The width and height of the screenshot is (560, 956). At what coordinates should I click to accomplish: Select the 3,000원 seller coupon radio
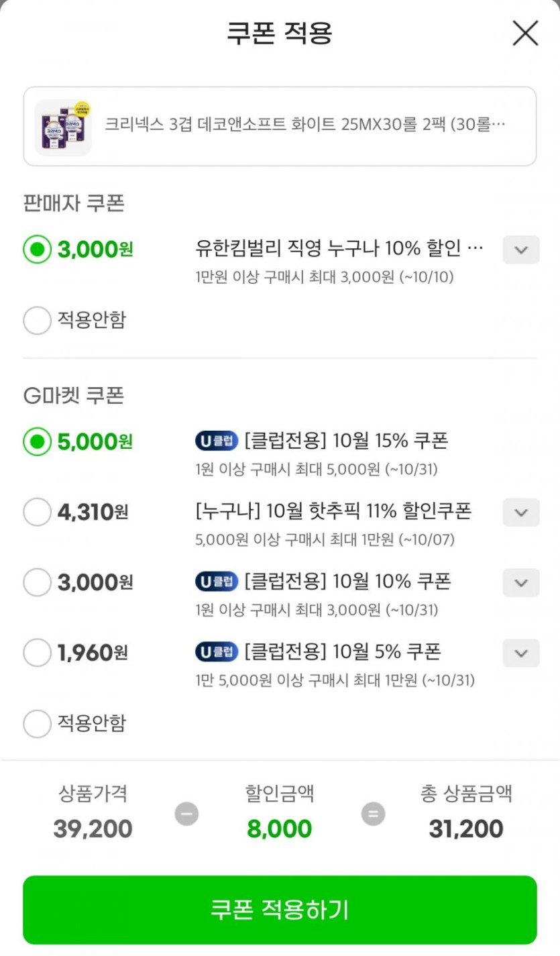[37, 250]
